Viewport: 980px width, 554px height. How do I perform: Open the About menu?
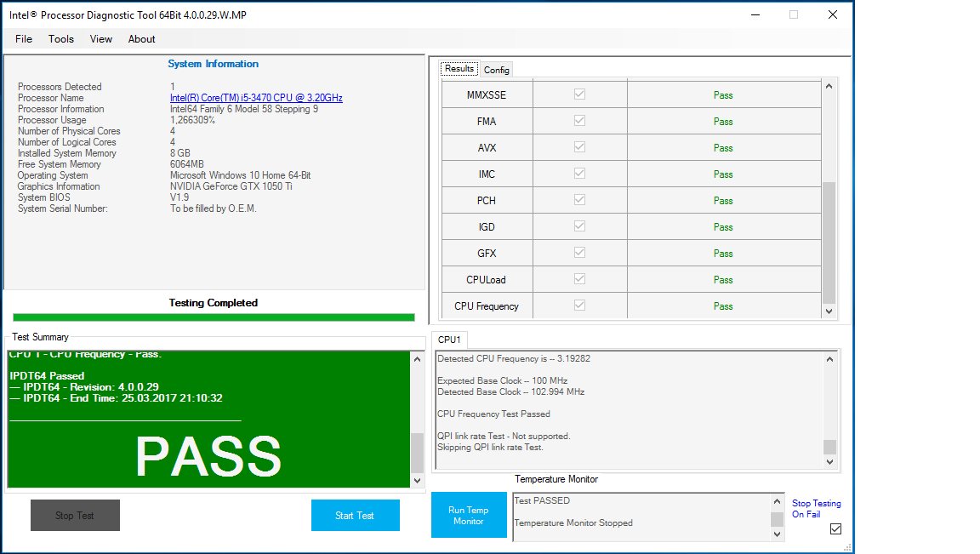tap(142, 39)
